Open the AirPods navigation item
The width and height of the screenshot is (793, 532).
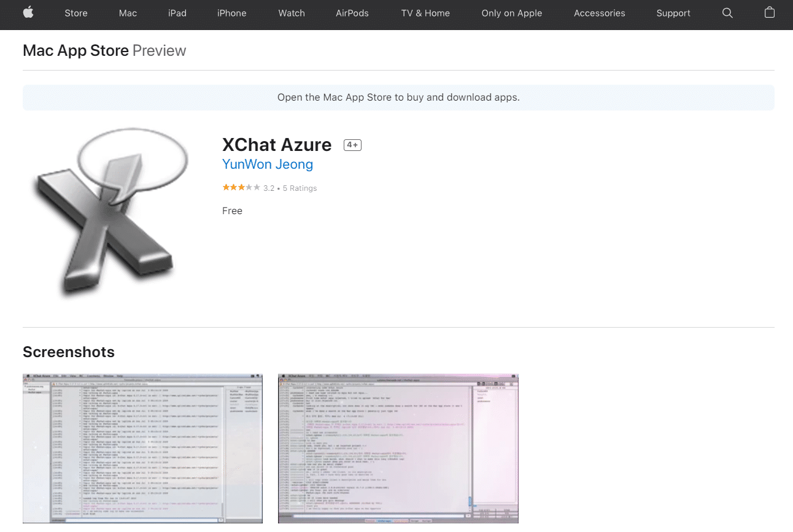[x=353, y=13]
